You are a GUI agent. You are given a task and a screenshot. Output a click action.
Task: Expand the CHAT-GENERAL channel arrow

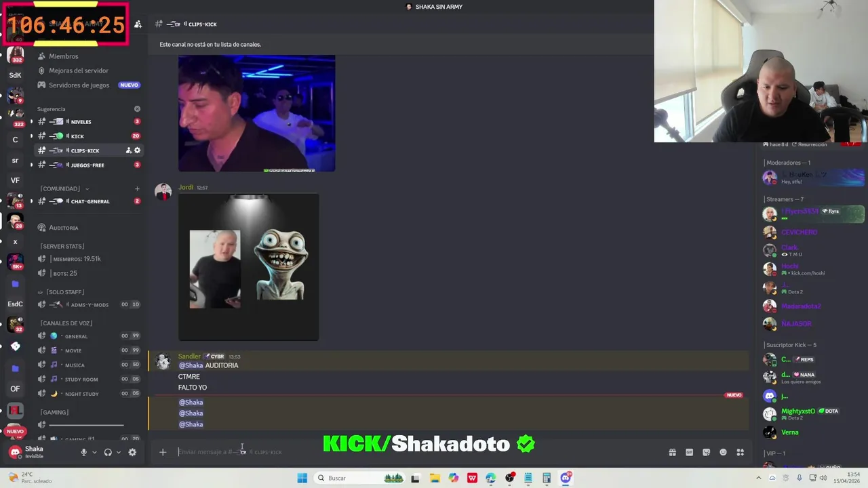(31, 201)
